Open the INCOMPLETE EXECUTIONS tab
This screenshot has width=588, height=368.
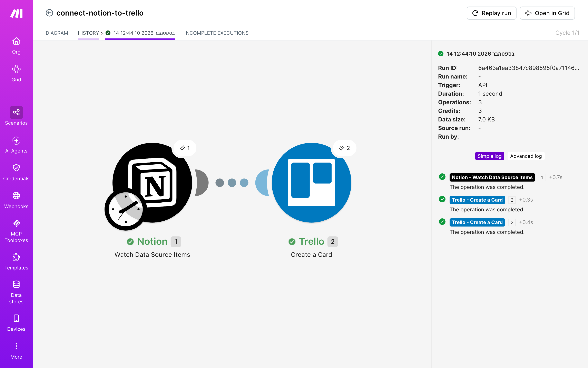coord(216,33)
